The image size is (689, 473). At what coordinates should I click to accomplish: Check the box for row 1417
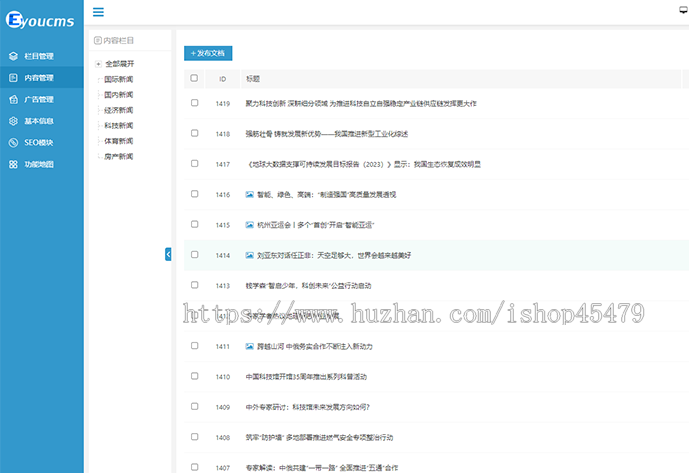click(194, 164)
